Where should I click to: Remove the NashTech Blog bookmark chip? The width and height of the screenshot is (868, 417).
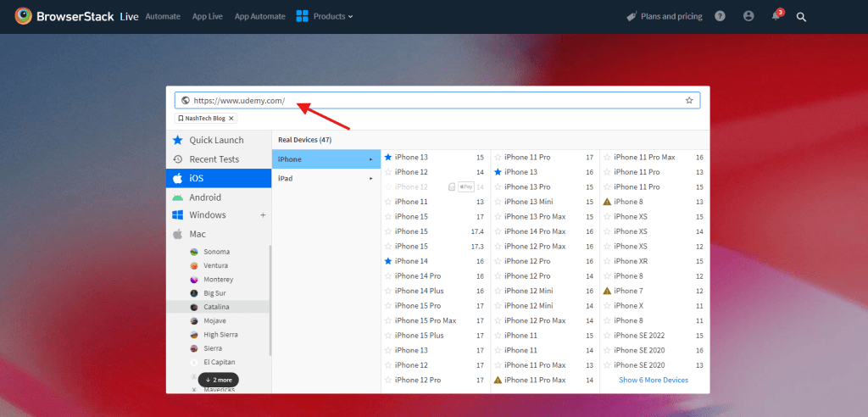point(231,118)
